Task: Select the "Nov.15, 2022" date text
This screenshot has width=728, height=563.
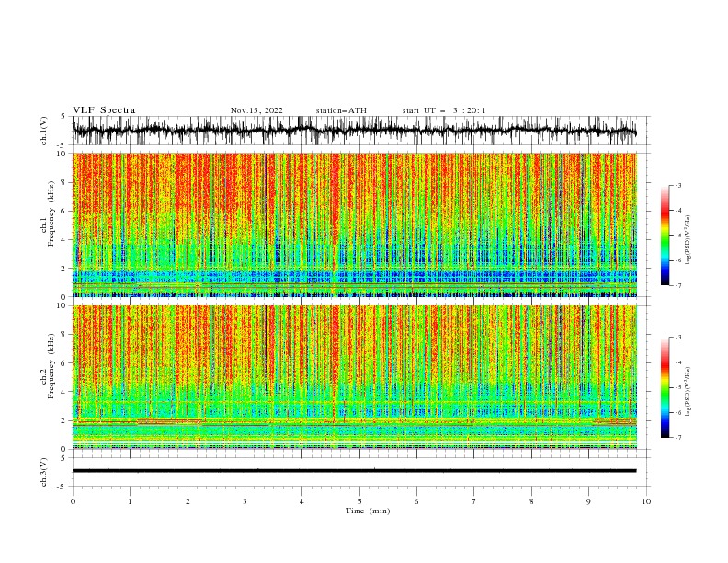Action: [x=256, y=110]
